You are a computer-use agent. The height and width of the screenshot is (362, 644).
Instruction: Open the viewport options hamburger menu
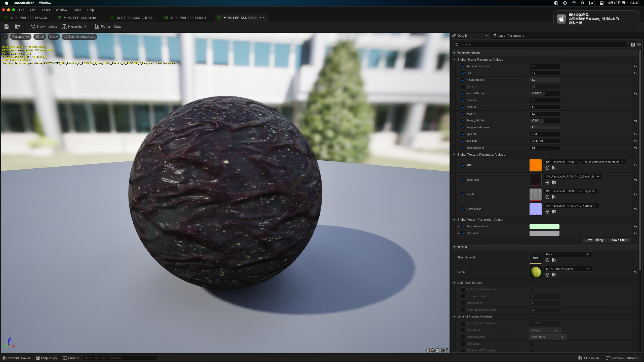(5, 37)
